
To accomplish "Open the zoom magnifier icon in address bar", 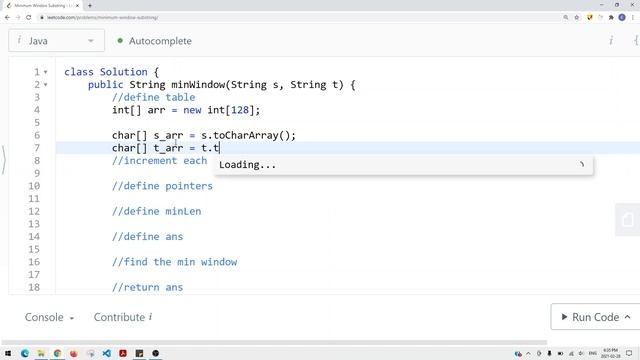I will pyautogui.click(x=566, y=17).
